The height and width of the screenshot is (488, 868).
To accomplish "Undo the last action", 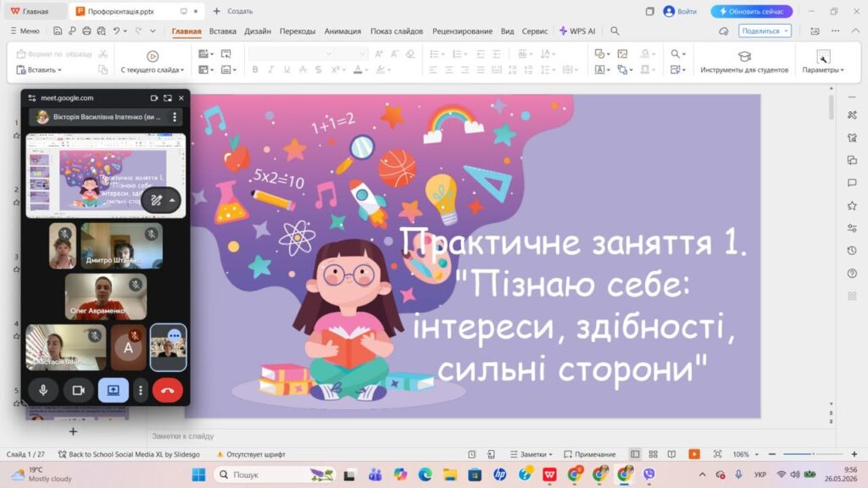I will click(x=116, y=31).
